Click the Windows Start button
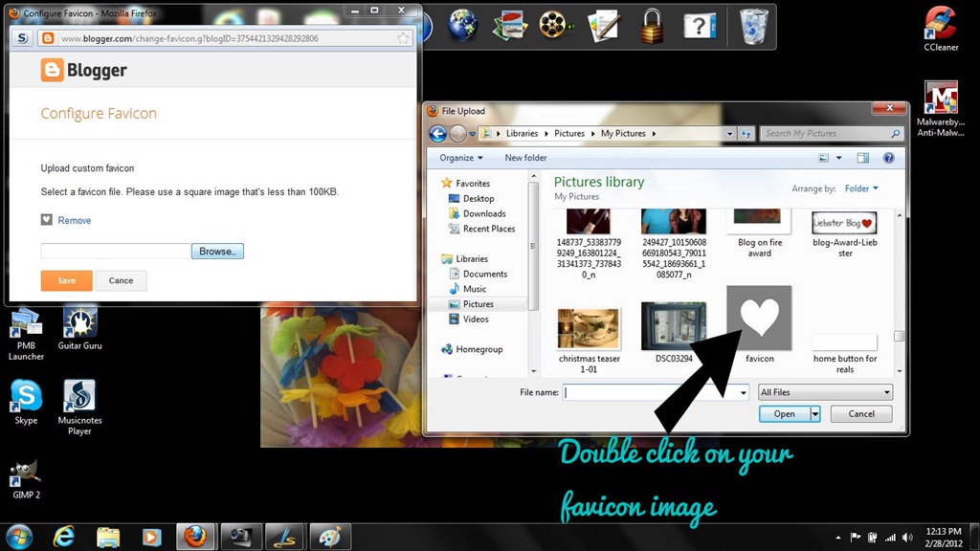 19,538
